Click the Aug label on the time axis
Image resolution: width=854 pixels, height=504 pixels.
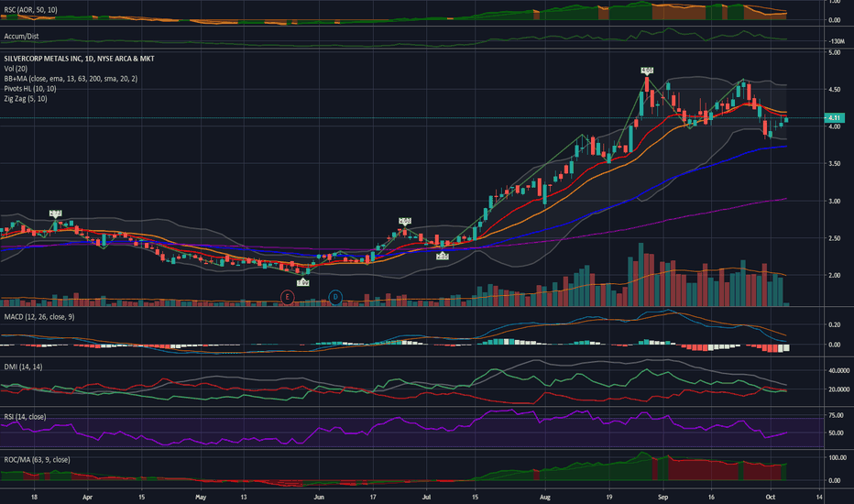click(x=544, y=497)
